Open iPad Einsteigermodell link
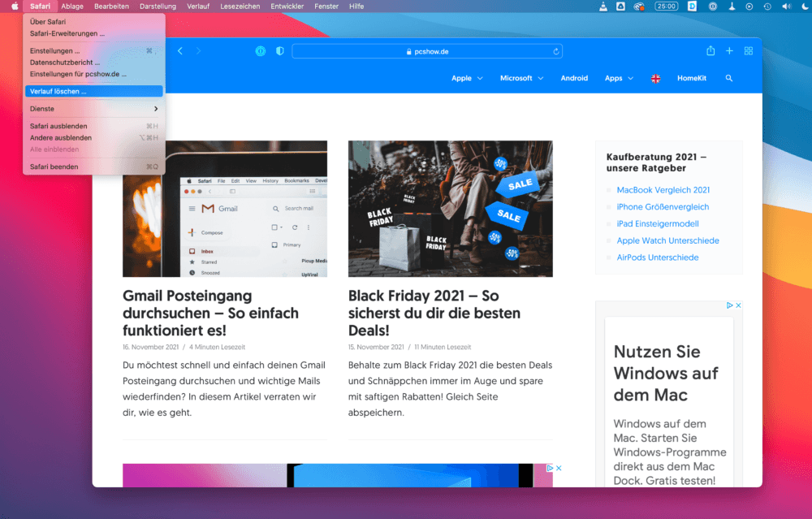 [x=658, y=223]
